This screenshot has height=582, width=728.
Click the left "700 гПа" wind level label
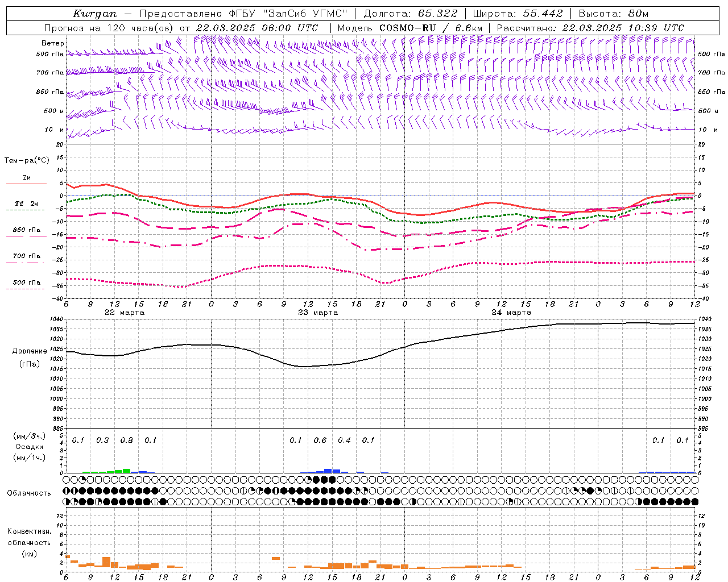click(50, 73)
